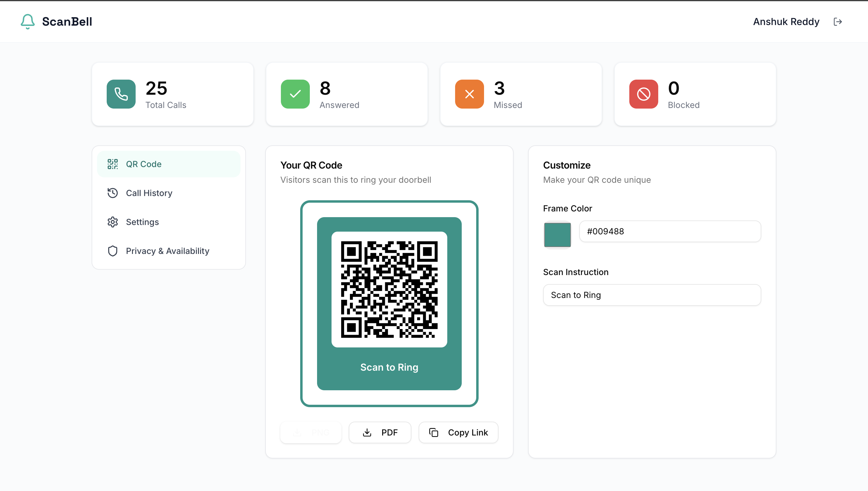Click the ScanBell brand name

(67, 22)
